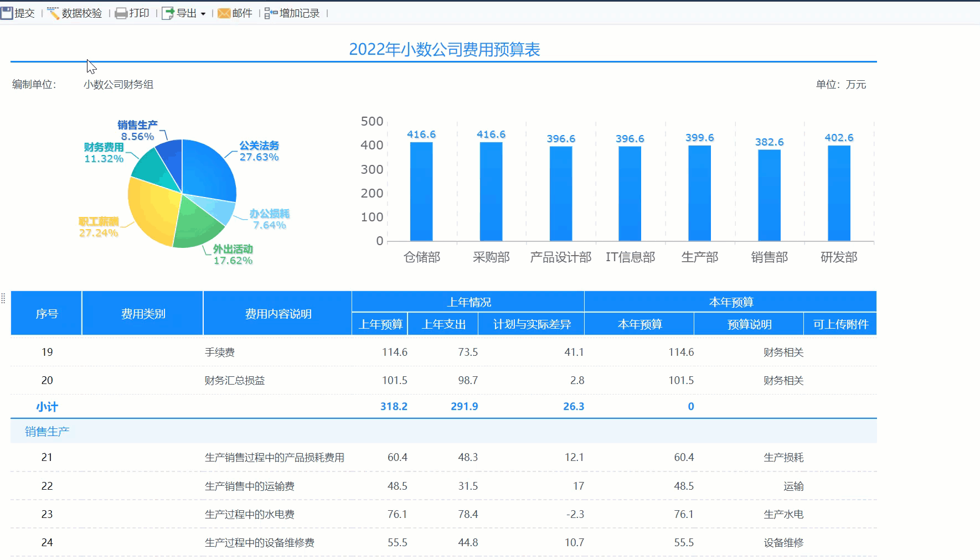Click the 邮件 envelope icon

(224, 13)
